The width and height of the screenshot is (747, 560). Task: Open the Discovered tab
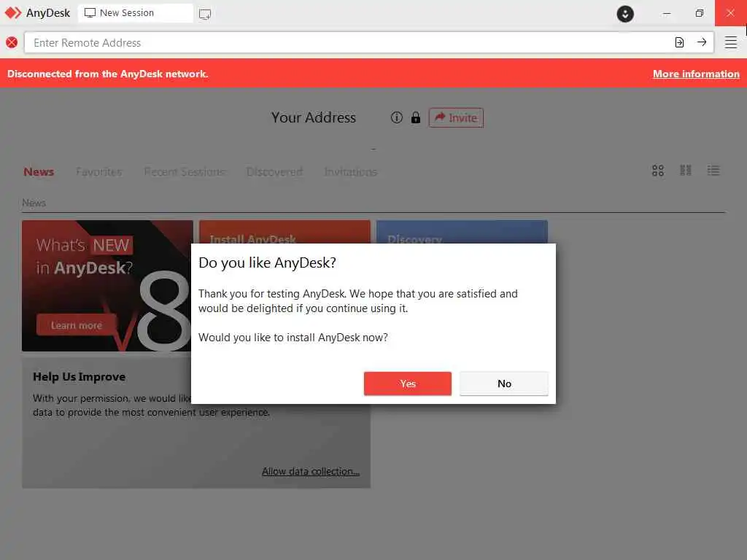[274, 172]
